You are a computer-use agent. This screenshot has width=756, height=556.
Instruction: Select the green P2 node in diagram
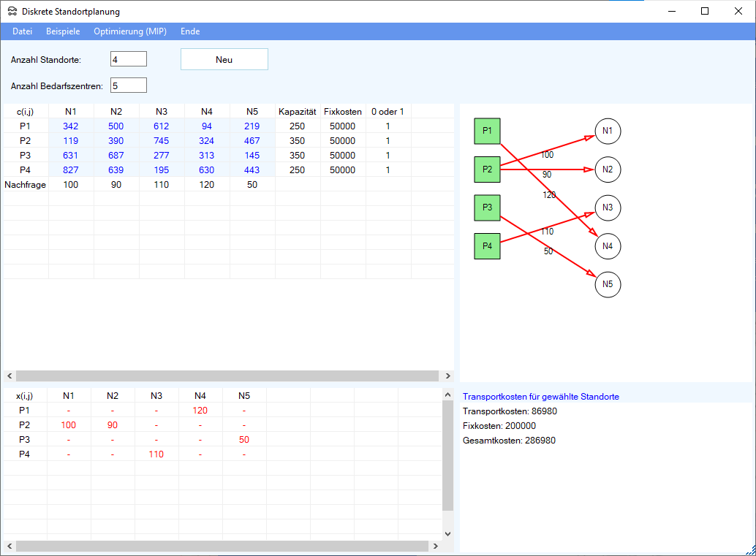(487, 170)
